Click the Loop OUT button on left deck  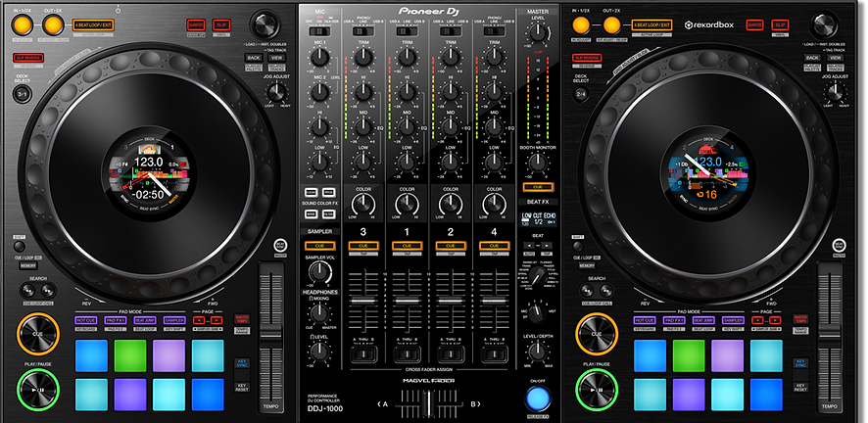point(53,24)
